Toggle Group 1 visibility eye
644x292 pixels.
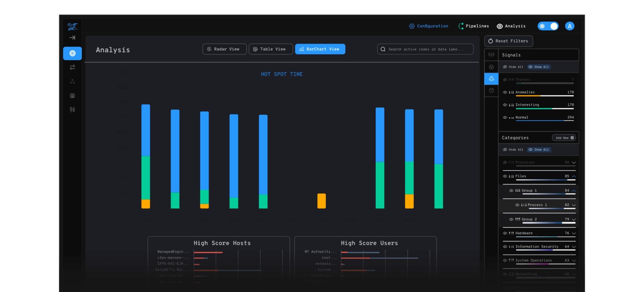coord(511,191)
